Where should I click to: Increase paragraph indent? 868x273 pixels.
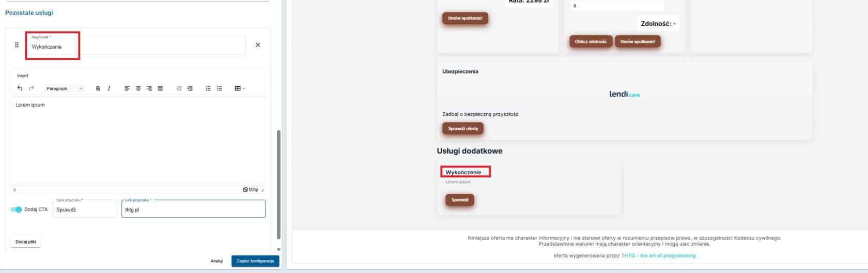click(x=190, y=88)
